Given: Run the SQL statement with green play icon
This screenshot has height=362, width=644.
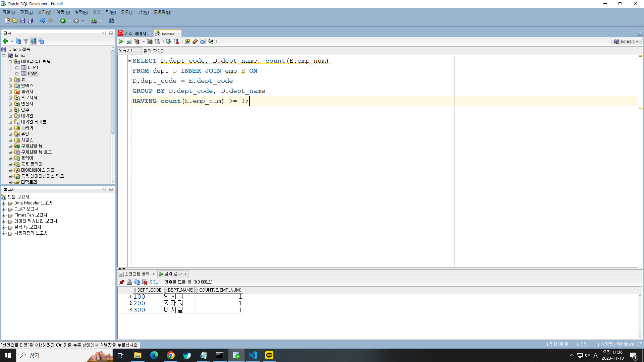Looking at the screenshot, I should tap(121, 42).
